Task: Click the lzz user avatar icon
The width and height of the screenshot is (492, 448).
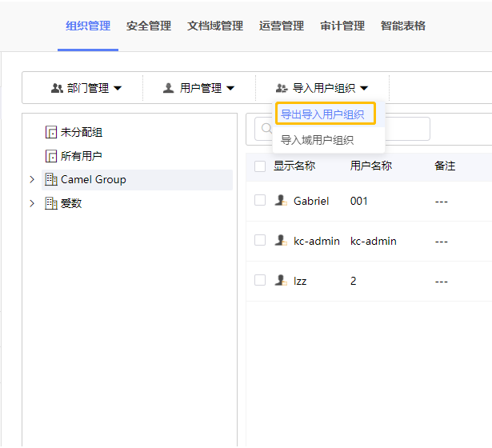Action: pos(281,280)
